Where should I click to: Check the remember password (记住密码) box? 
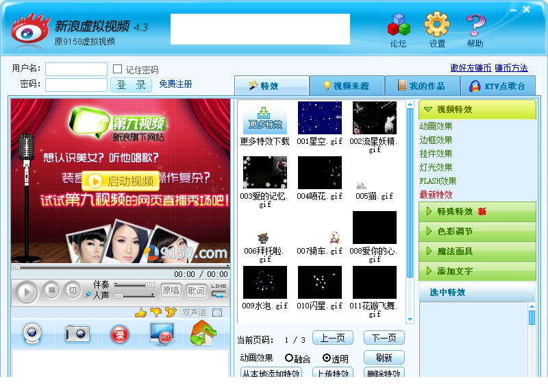coord(117,69)
